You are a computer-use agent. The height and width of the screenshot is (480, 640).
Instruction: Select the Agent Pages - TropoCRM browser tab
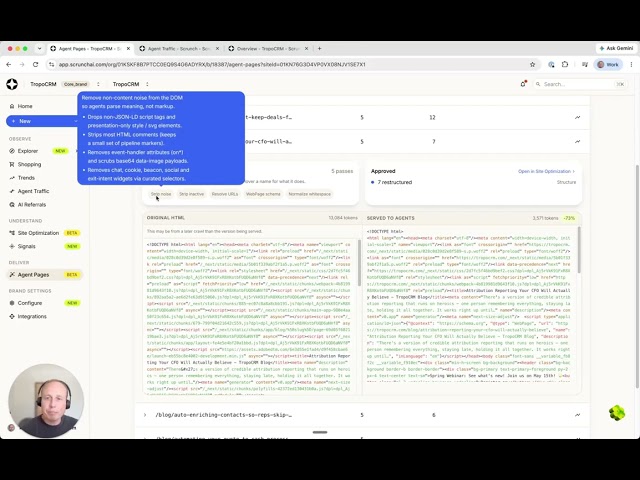tap(90, 49)
